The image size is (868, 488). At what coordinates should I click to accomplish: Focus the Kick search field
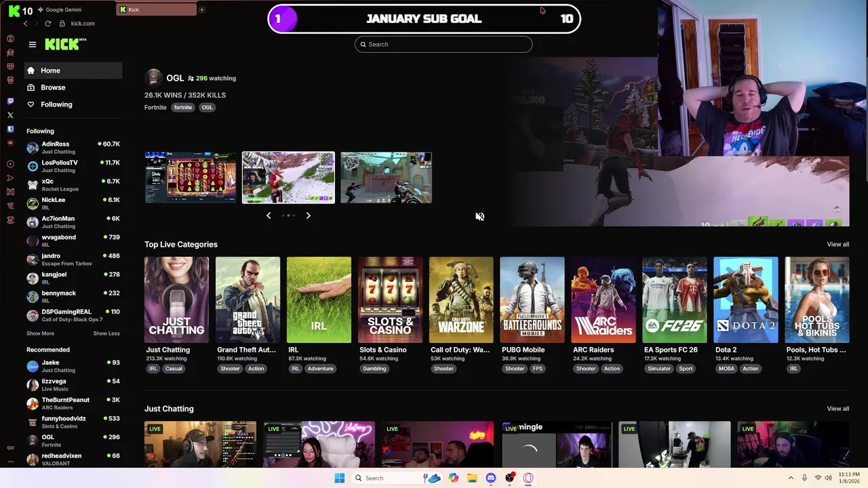click(x=443, y=44)
